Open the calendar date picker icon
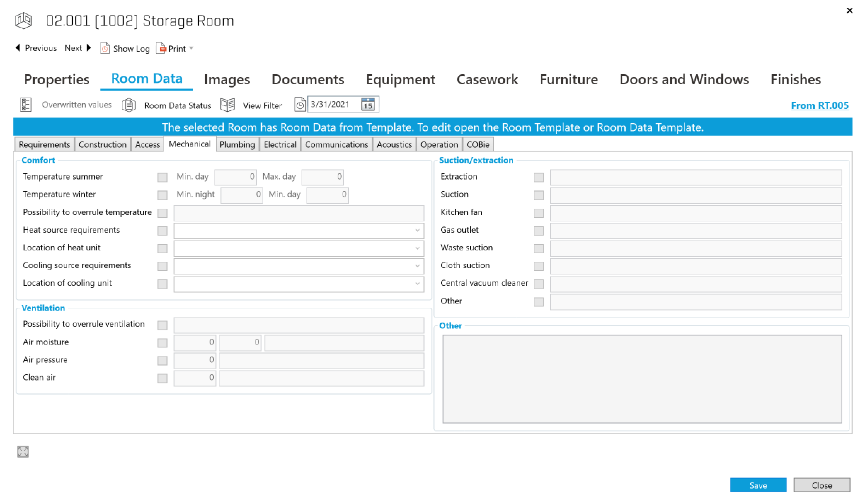The image size is (865, 504). tap(368, 105)
